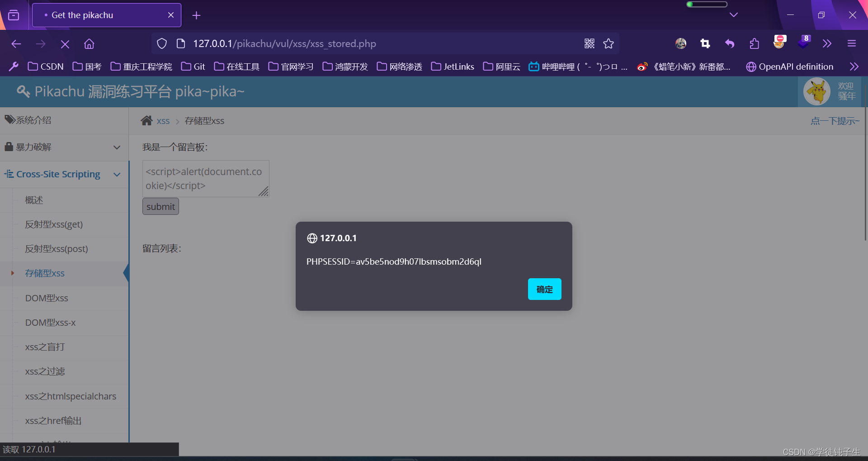Image resolution: width=868 pixels, height=461 pixels.
Task: Open a new tab
Action: 196,15
